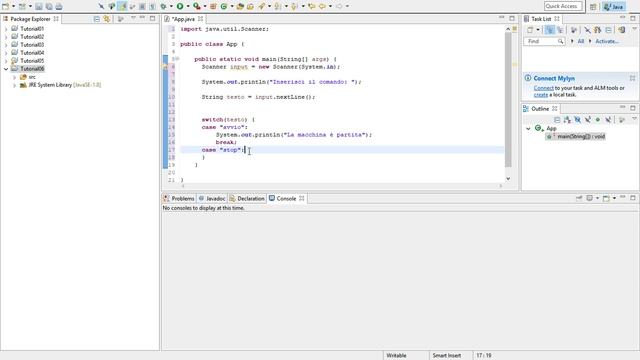Open the External Tools dropdown arrow
The height and width of the screenshot is (360, 640).
coord(205,6)
